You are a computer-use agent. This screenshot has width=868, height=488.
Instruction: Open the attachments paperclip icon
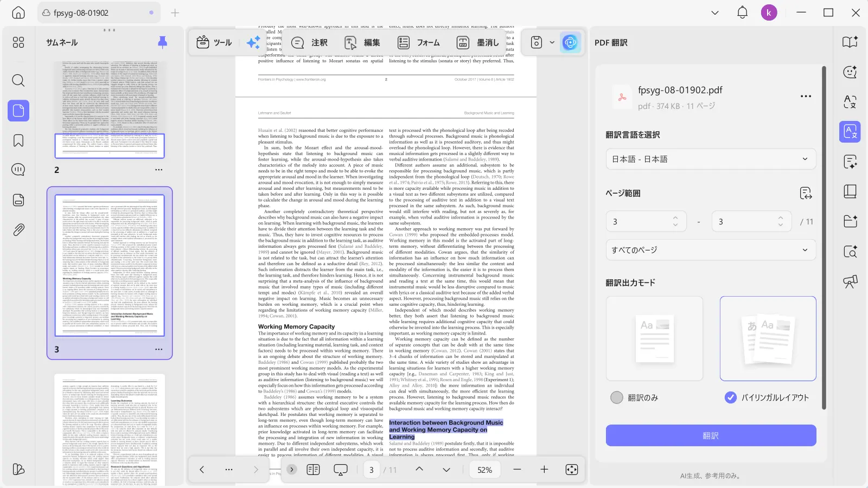pyautogui.click(x=18, y=229)
